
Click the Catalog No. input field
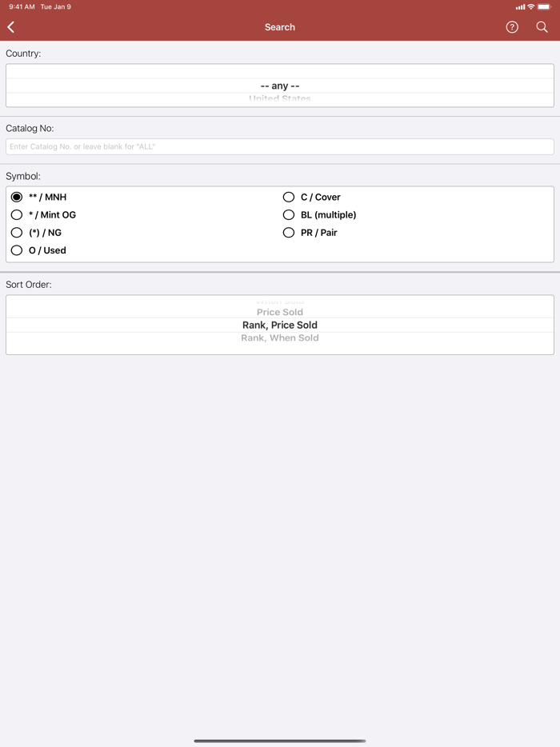pos(280,147)
